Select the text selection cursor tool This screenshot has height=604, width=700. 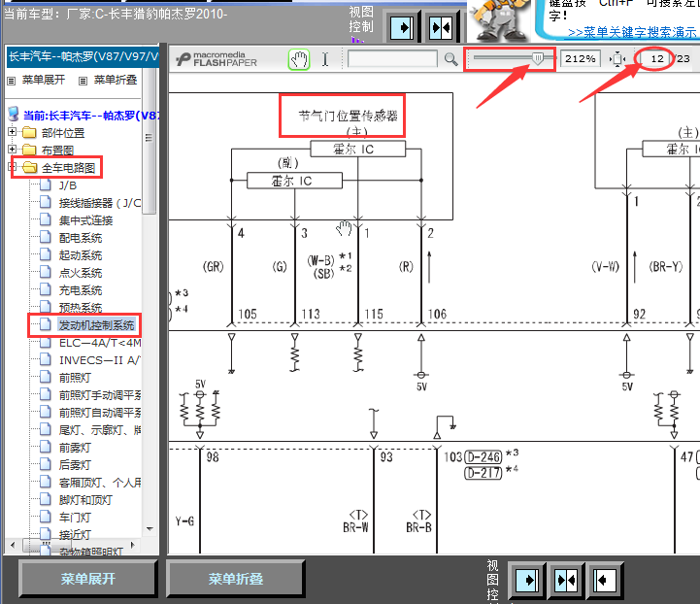[x=325, y=59]
